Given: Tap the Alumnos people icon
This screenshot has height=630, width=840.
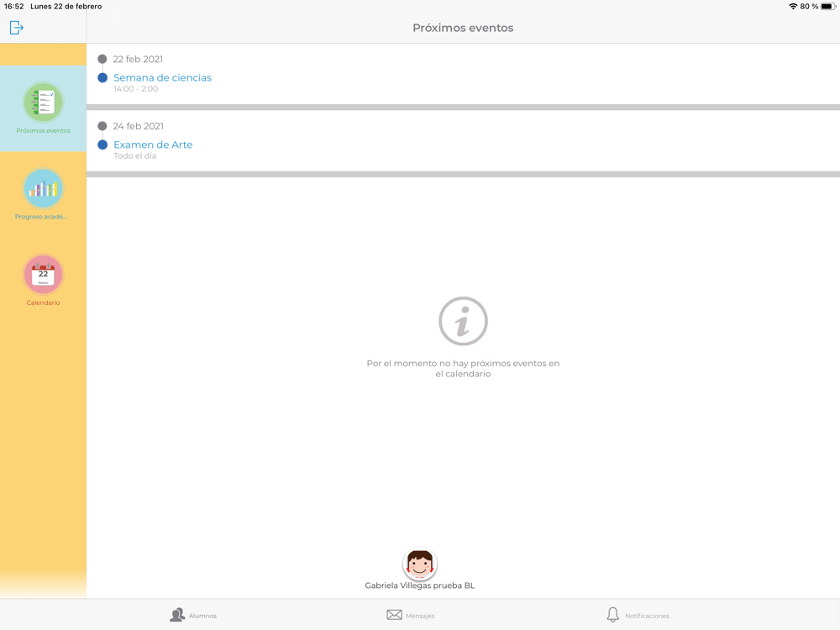Looking at the screenshot, I should click(x=177, y=615).
